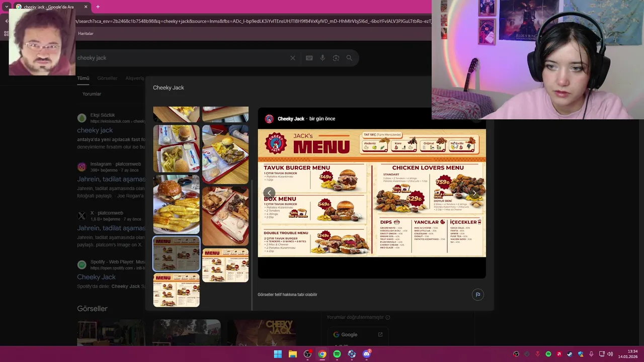Select the burger tray with fries thumbnail
This screenshot has width=644, height=362.
click(x=225, y=154)
